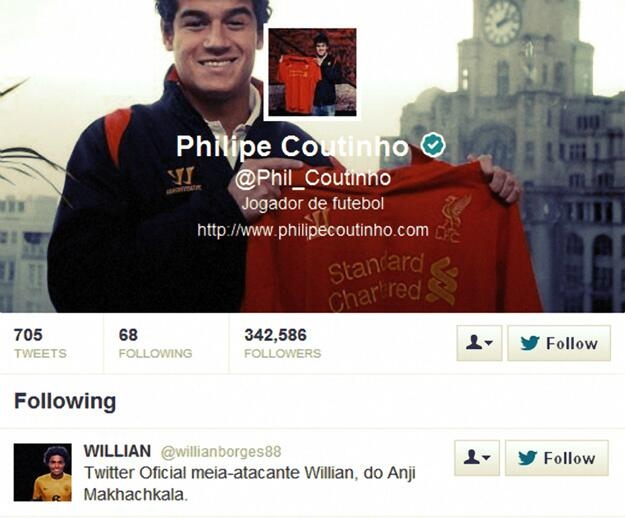The height and width of the screenshot is (518, 625).
Task: Open Philipe Coutinho's profile picture thumbnail
Action: tap(312, 72)
